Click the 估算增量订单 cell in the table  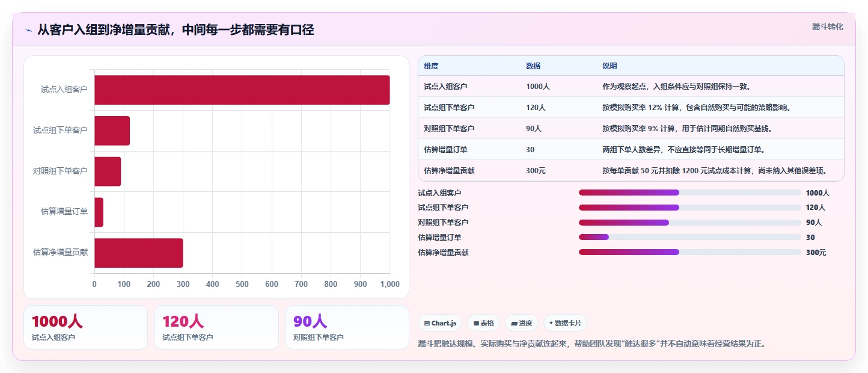[x=445, y=150]
